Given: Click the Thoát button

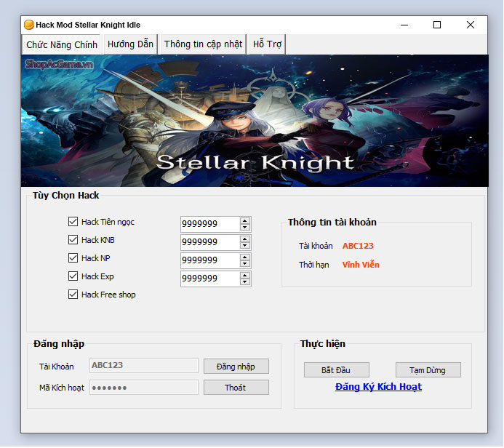Looking at the screenshot, I should (236, 388).
